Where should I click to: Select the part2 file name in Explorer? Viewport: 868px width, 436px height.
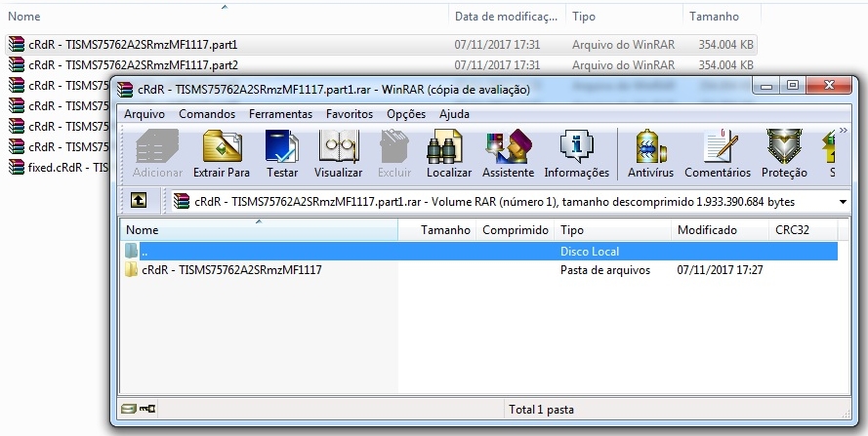[x=134, y=65]
